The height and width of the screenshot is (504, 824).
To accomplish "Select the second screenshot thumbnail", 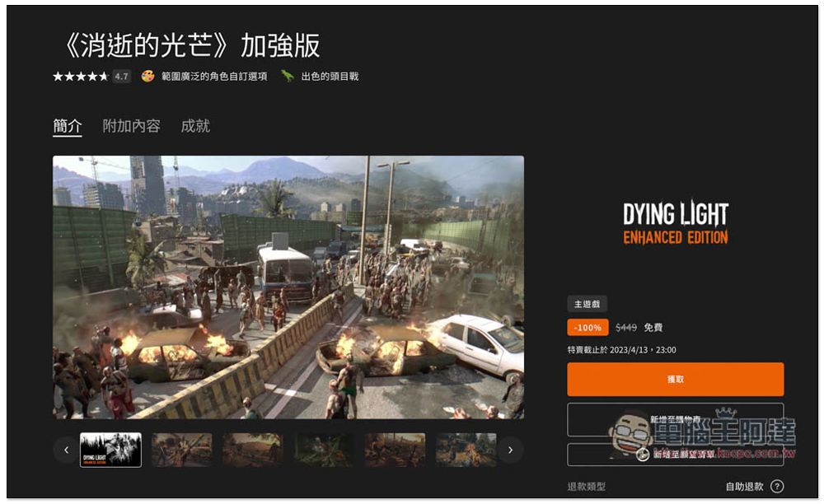I will click(182, 450).
